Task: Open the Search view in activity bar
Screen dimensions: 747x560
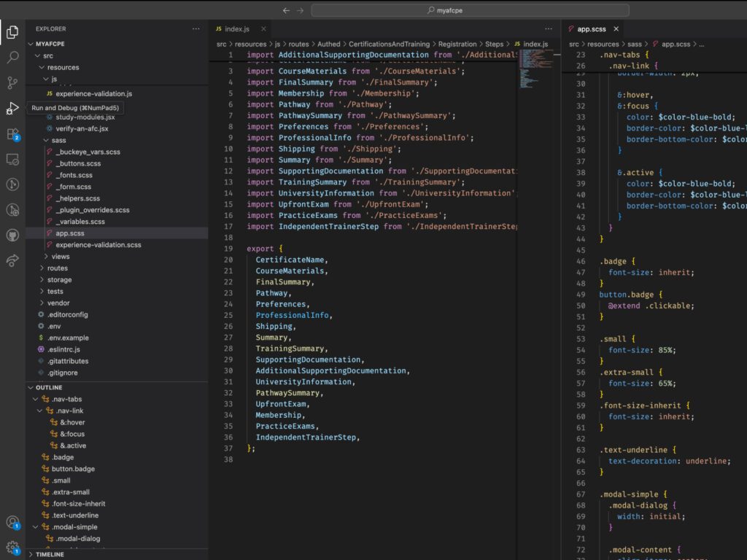Action: click(12, 57)
